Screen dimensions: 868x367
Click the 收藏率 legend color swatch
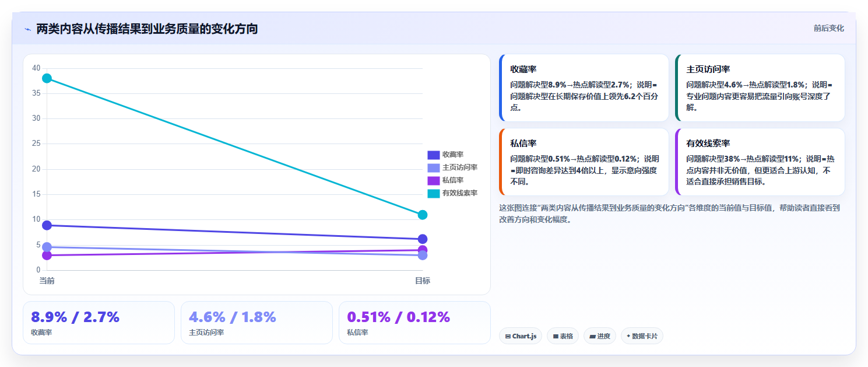433,155
